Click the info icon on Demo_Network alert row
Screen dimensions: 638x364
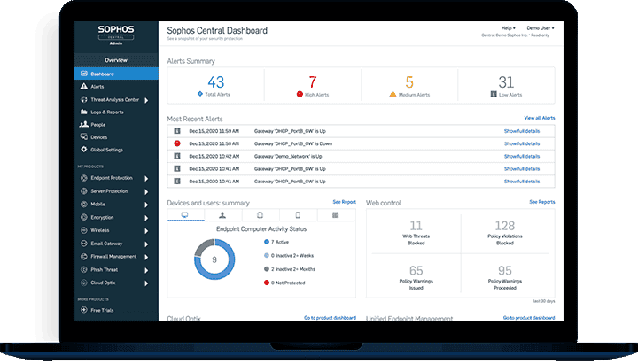pyautogui.click(x=177, y=156)
